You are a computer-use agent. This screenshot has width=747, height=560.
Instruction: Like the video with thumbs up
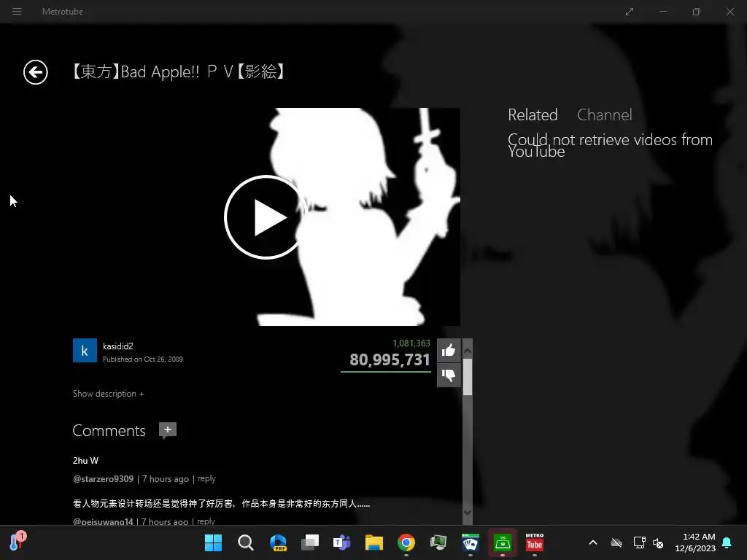click(x=449, y=351)
